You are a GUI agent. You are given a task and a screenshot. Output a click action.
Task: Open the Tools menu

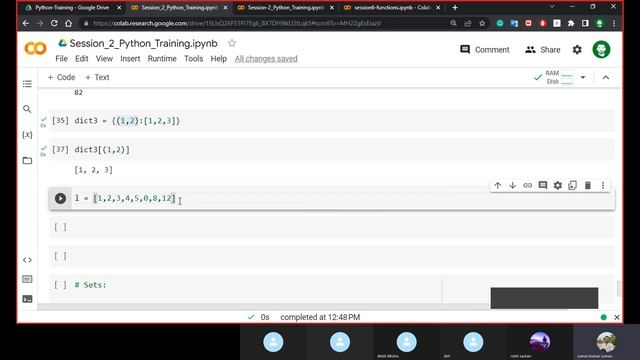coord(193,59)
